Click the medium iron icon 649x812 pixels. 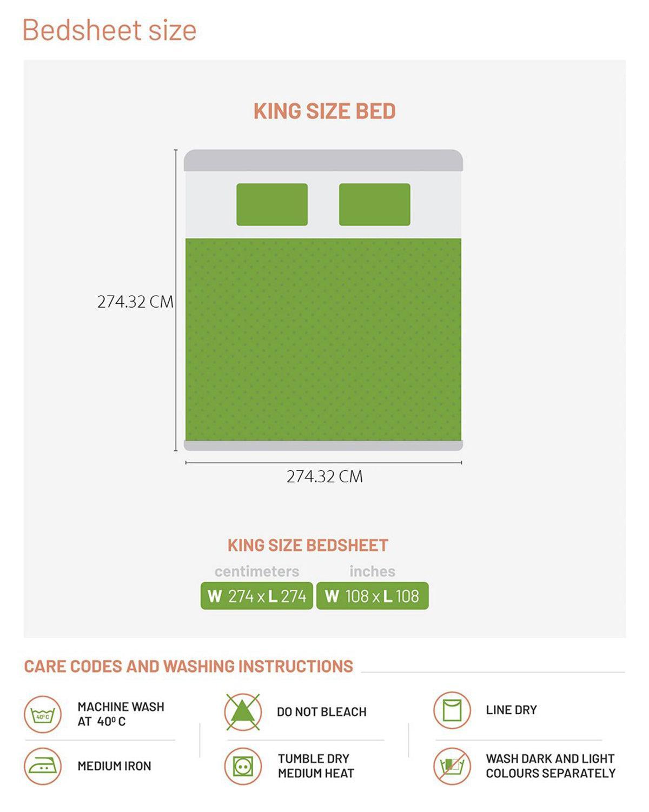43,766
